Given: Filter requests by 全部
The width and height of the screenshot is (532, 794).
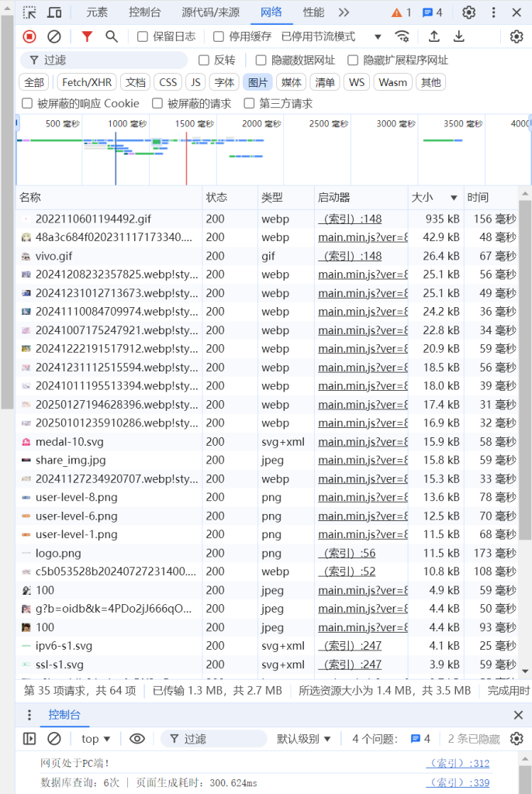Looking at the screenshot, I should tap(34, 82).
